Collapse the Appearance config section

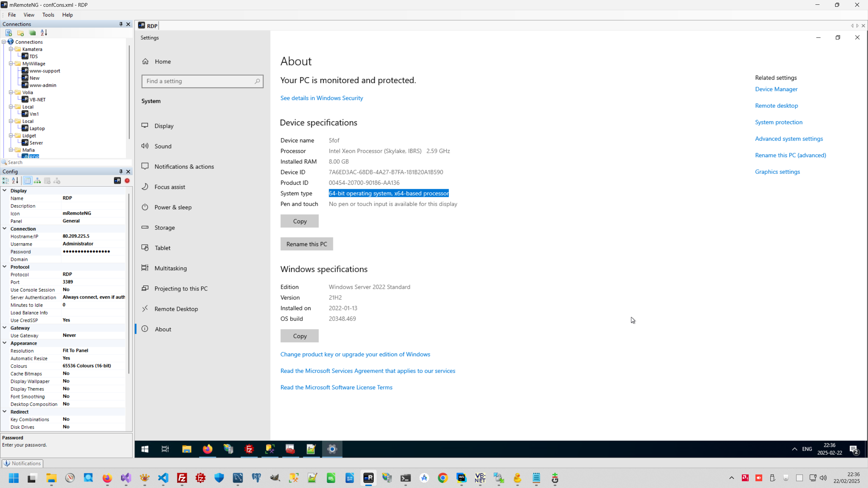click(5, 343)
